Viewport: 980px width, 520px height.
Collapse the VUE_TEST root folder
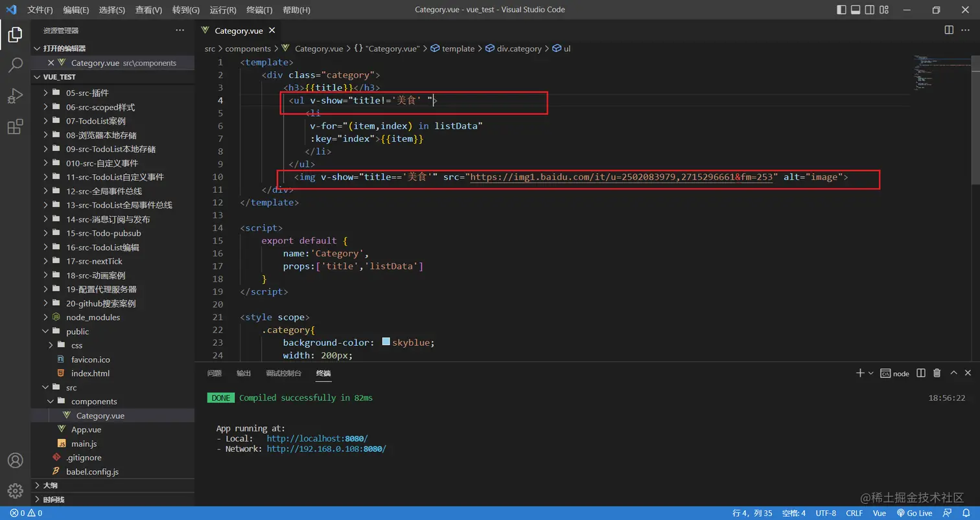[x=113, y=76]
